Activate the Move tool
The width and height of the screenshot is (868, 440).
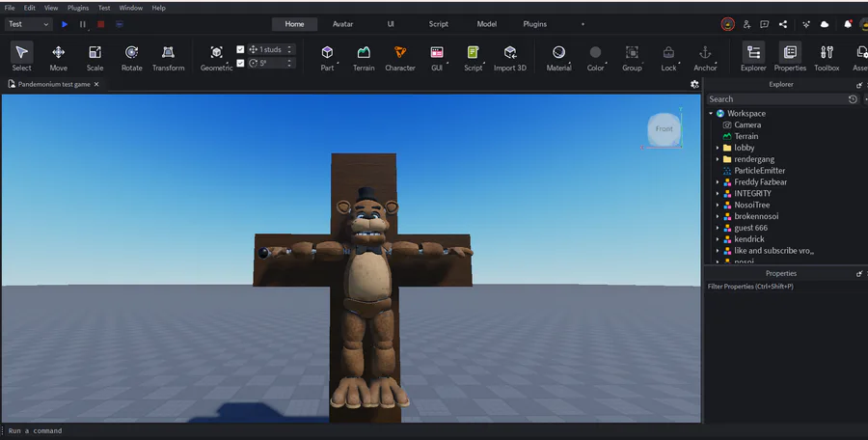coord(58,57)
